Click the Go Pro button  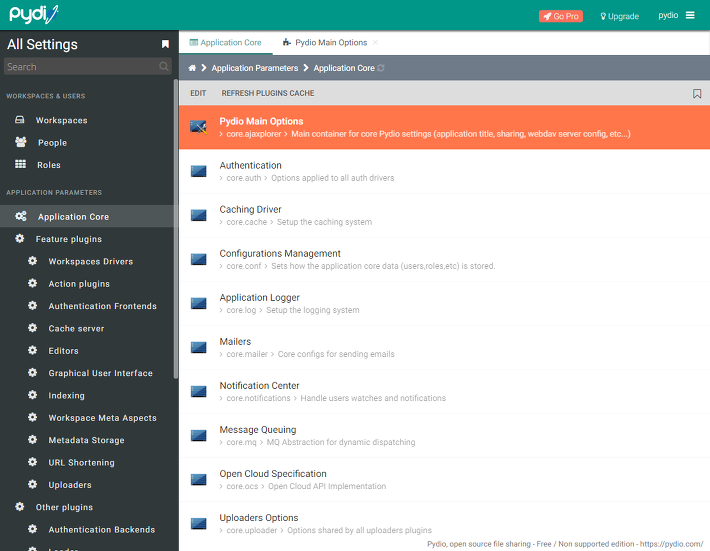pyautogui.click(x=561, y=16)
